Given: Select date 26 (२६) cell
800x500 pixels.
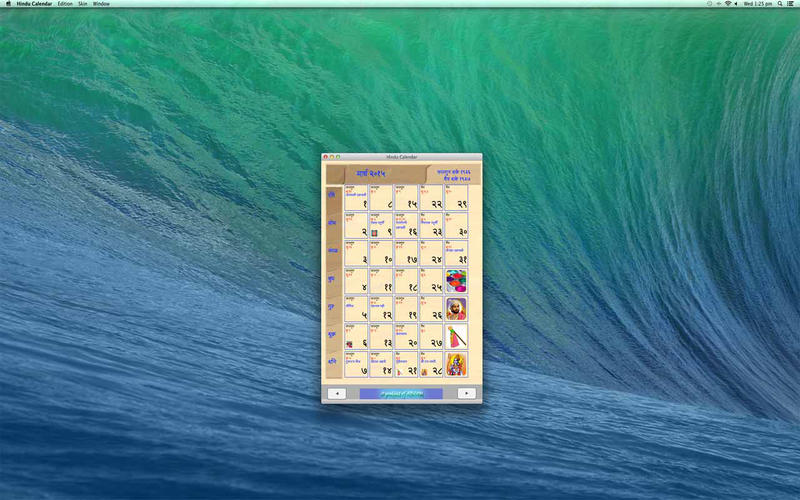Looking at the screenshot, I should pos(431,309).
